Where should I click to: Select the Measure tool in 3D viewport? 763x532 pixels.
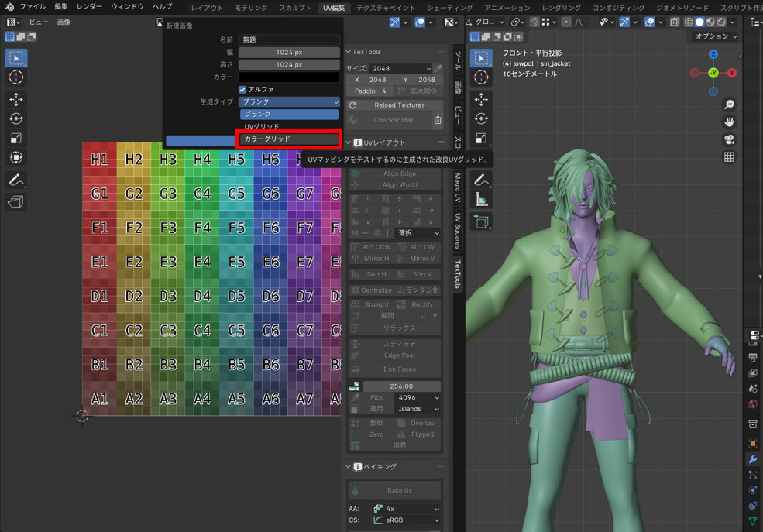[x=481, y=199]
